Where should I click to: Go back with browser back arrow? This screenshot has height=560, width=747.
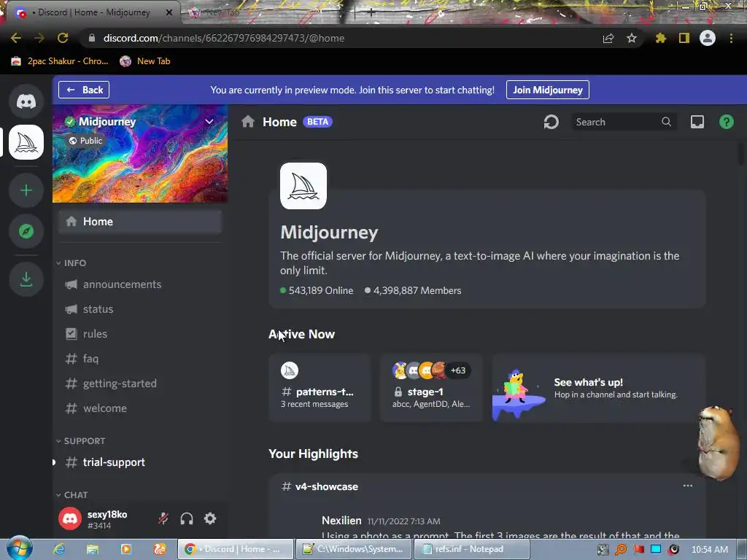[16, 38]
